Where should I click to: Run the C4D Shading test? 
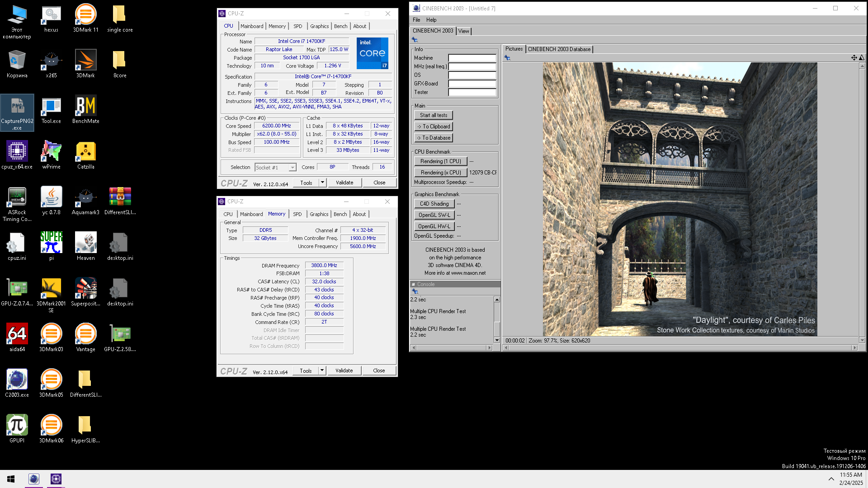pos(434,204)
